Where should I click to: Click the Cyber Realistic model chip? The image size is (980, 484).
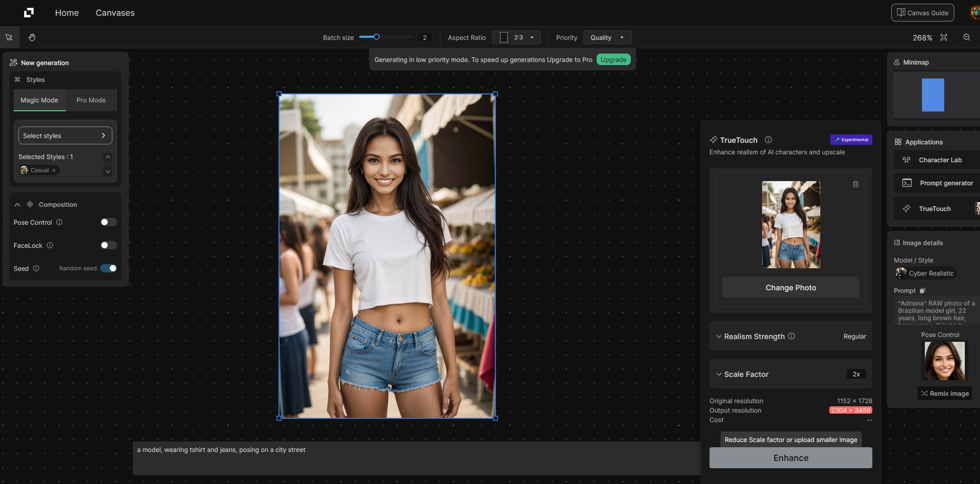[925, 273]
